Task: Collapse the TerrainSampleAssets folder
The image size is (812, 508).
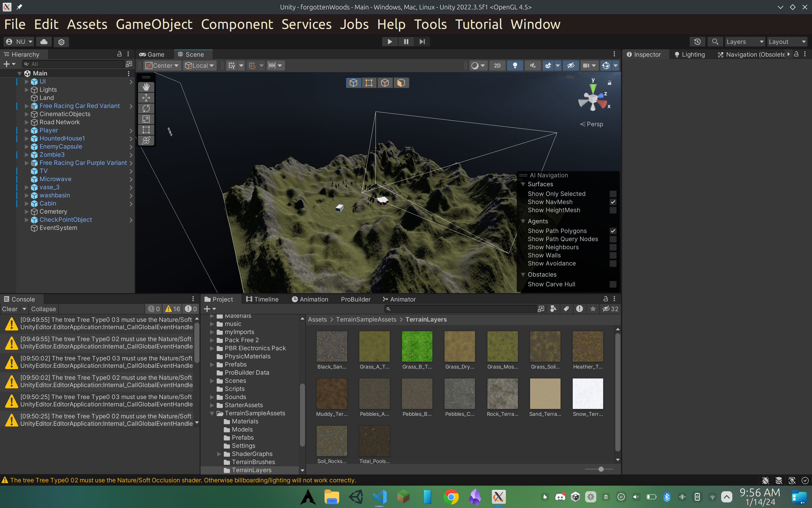Action: [x=212, y=413]
